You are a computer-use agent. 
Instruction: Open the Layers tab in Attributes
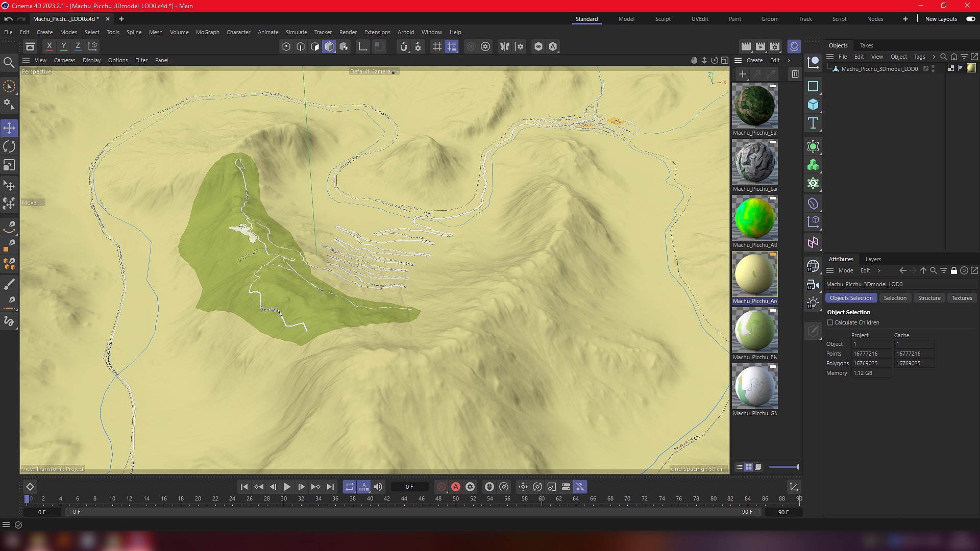coord(873,259)
